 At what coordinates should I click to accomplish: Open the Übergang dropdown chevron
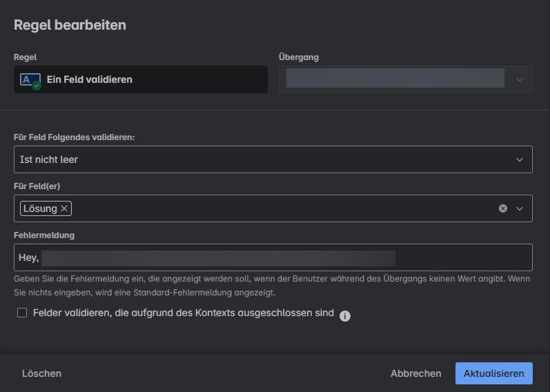click(x=520, y=79)
